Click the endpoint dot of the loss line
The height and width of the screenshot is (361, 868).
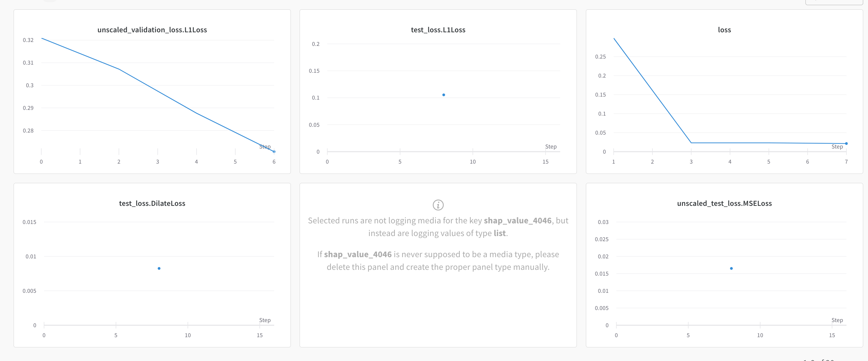(846, 143)
